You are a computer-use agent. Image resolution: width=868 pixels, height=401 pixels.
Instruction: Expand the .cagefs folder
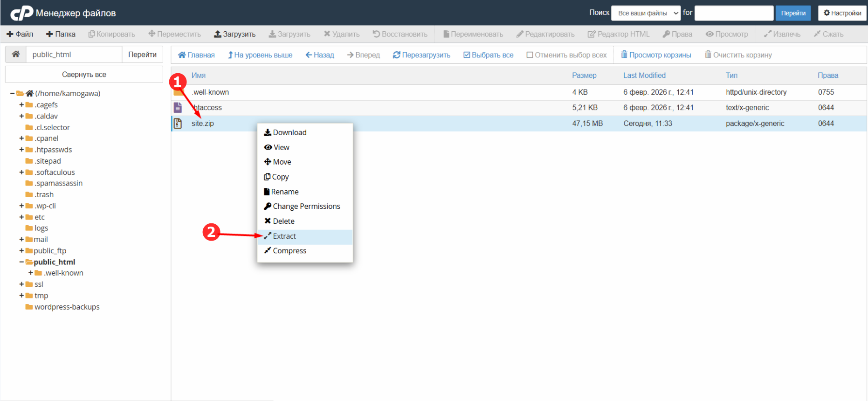click(x=21, y=104)
